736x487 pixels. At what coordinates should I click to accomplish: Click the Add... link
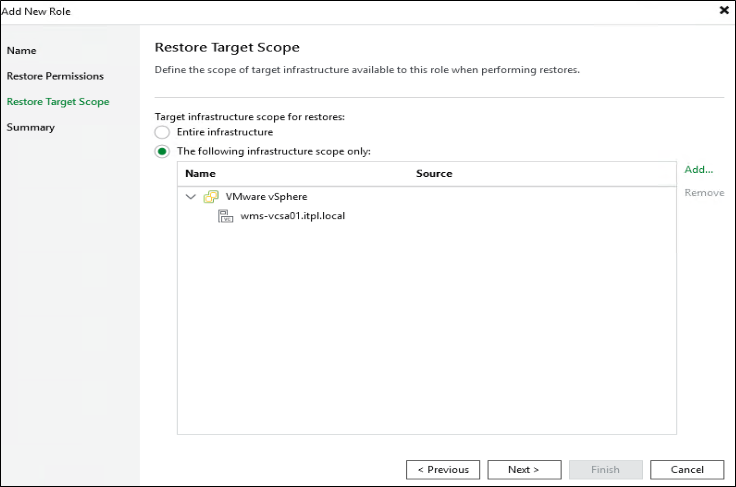(698, 170)
